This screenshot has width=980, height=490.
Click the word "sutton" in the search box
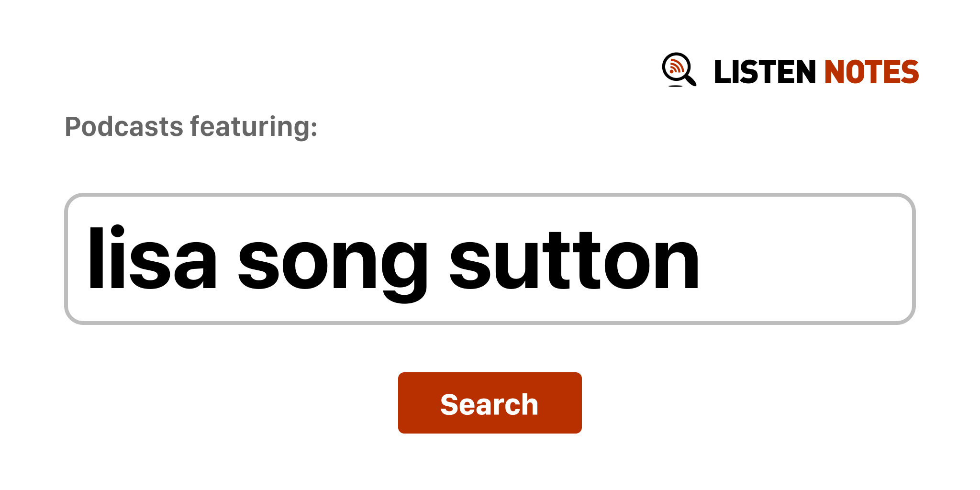(574, 259)
